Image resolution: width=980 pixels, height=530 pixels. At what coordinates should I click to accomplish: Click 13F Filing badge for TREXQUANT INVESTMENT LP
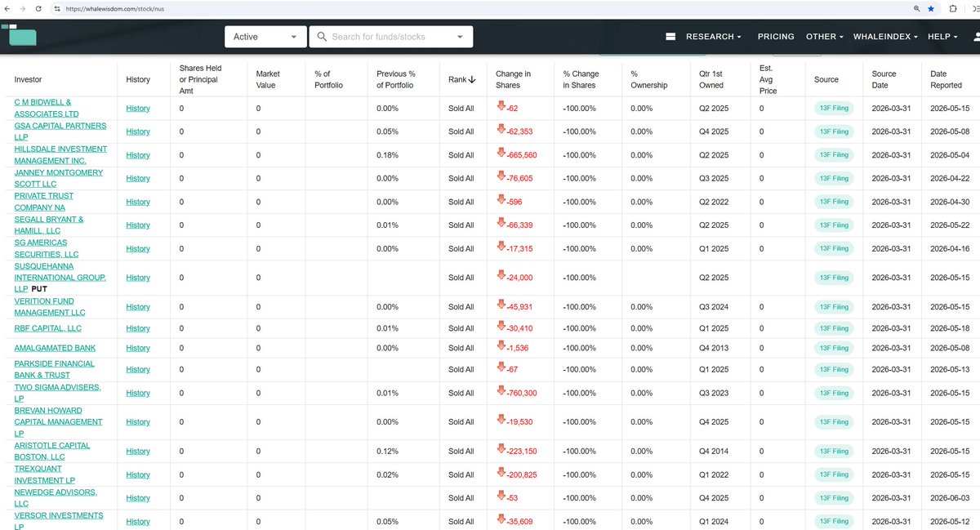[x=834, y=474]
